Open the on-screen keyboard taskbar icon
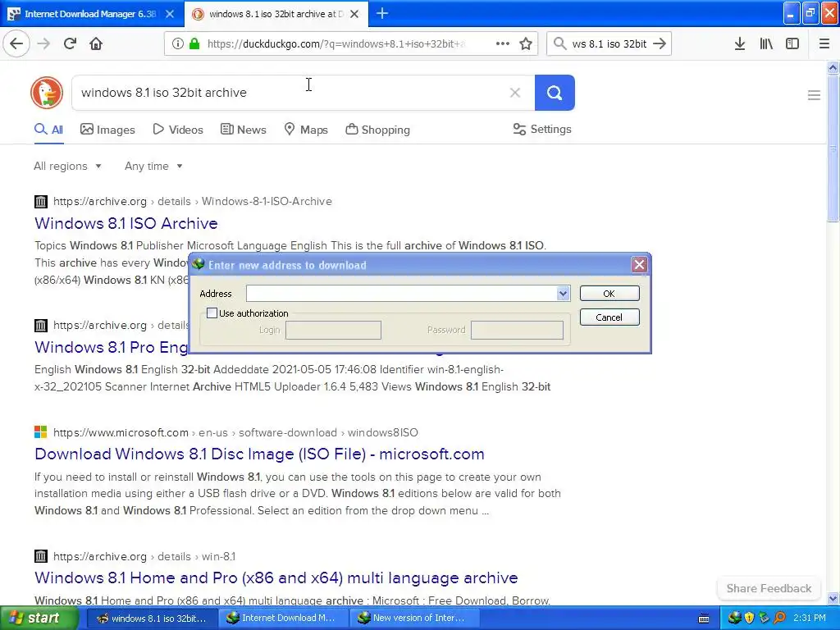840x630 pixels. tap(704, 619)
